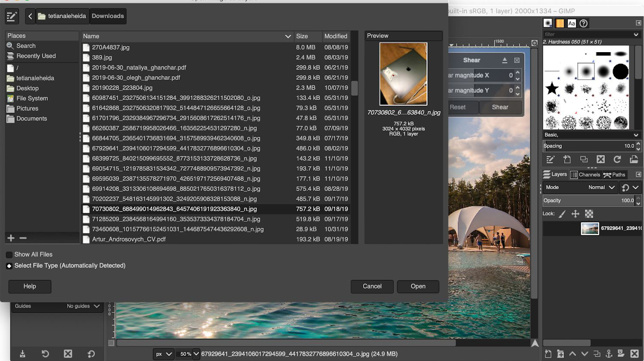Click the Layers panel horizontal scrollbar
Image resolution: width=644 pixels, height=361 pixels.
click(x=567, y=342)
